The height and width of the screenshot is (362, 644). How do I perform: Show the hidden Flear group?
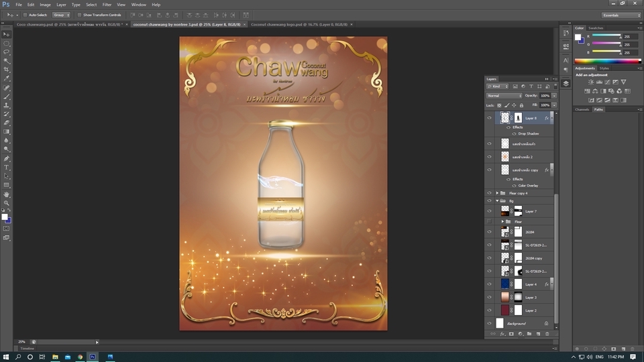pos(489,222)
